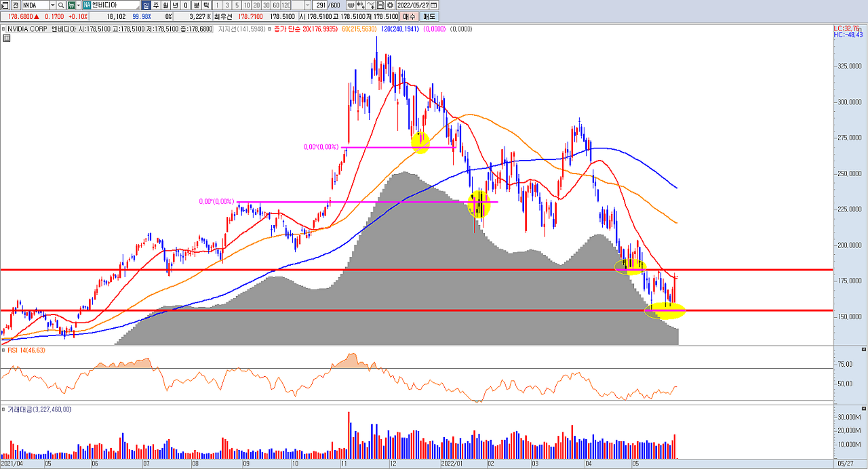Click the green 뉴 news icon

point(70,5)
